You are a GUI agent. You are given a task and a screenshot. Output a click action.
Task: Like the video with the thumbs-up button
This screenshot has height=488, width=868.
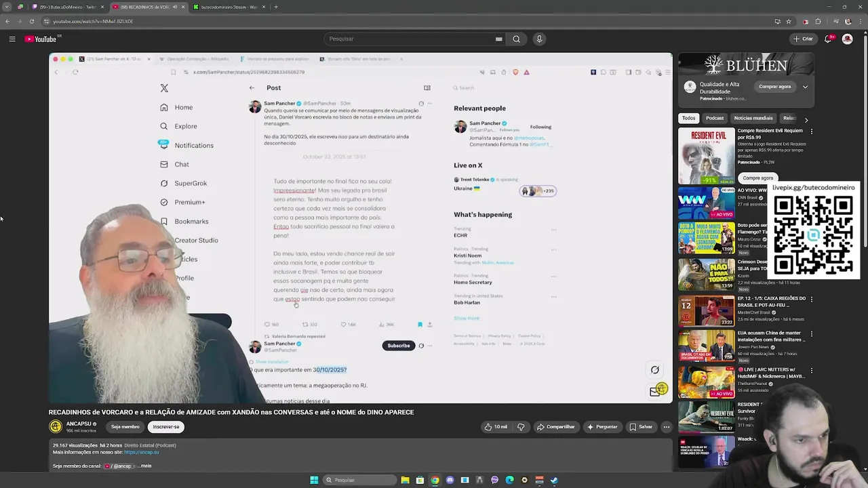point(496,427)
